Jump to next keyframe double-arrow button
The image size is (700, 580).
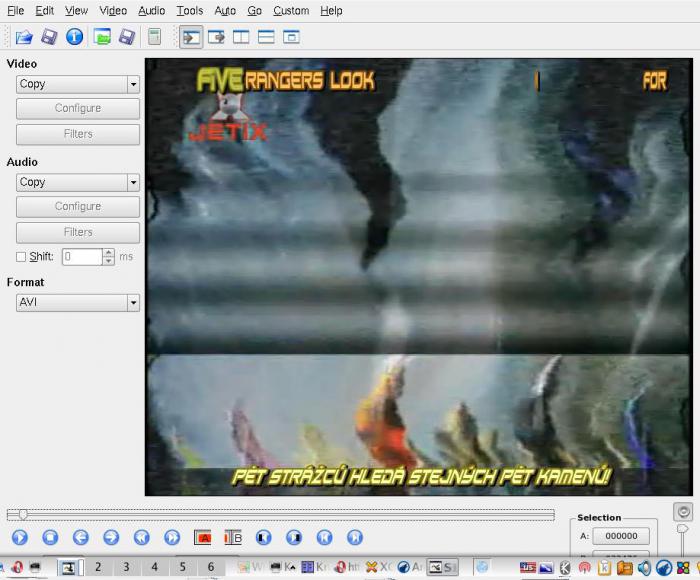click(172, 537)
